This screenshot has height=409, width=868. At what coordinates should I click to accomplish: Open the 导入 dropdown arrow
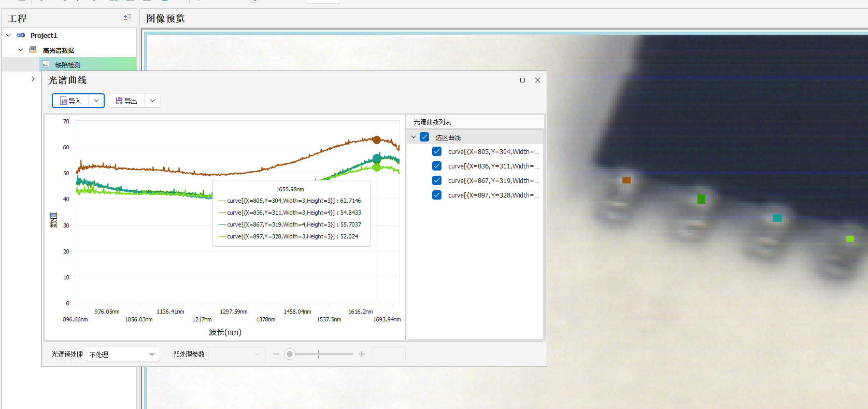coord(96,101)
